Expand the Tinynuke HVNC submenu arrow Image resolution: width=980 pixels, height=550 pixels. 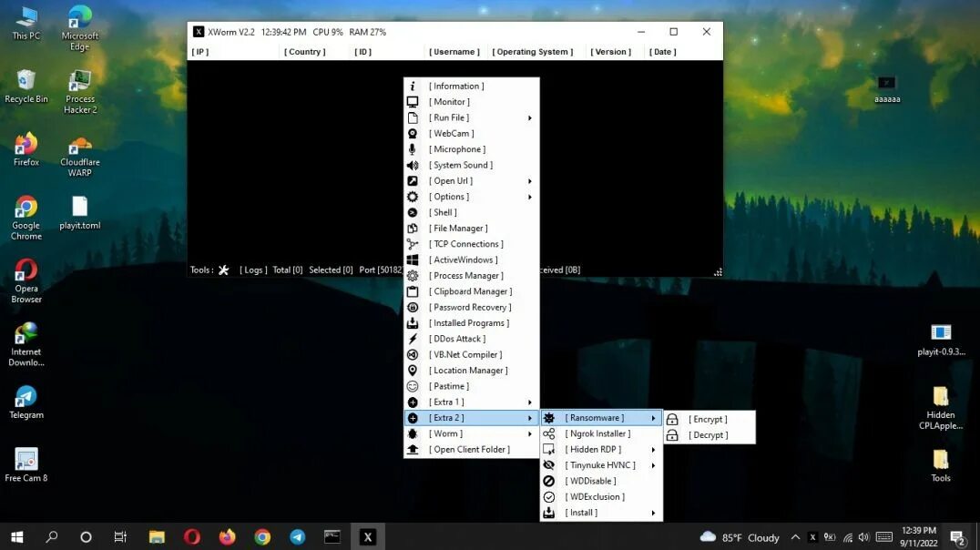point(653,465)
